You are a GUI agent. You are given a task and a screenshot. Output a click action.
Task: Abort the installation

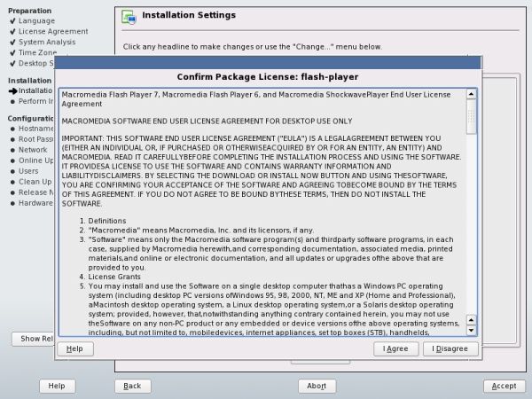coord(317,386)
